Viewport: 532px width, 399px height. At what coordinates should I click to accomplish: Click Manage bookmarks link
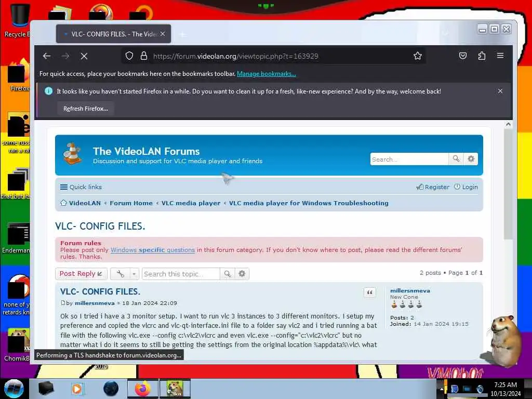267,74
